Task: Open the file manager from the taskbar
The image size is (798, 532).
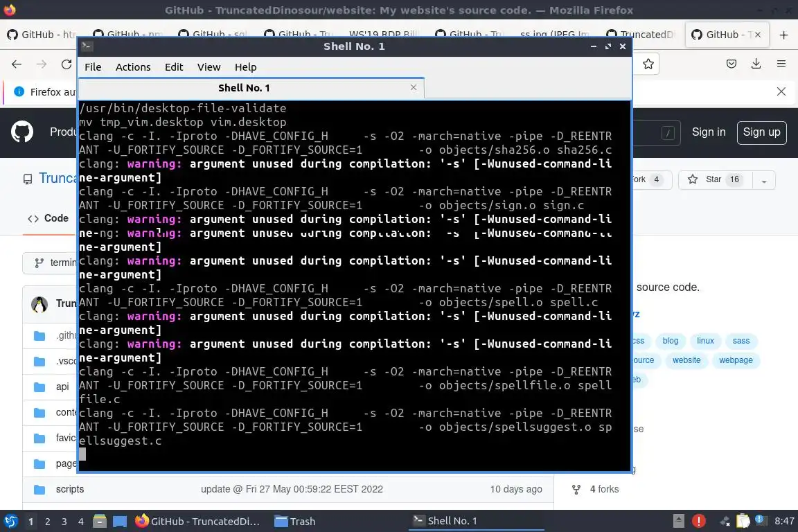Action: [x=100, y=522]
